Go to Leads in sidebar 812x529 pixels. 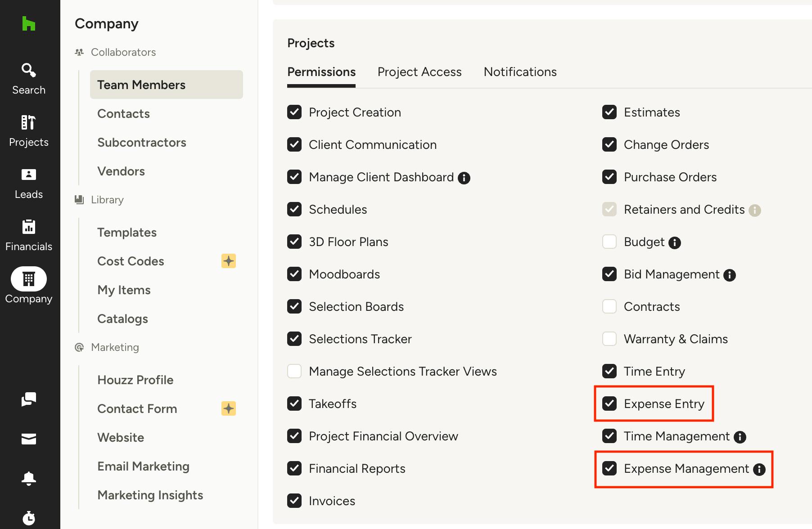point(29,184)
